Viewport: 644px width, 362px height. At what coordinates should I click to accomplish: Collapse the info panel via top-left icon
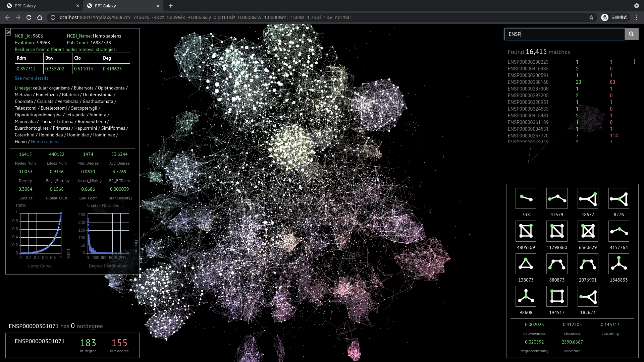(8, 32)
